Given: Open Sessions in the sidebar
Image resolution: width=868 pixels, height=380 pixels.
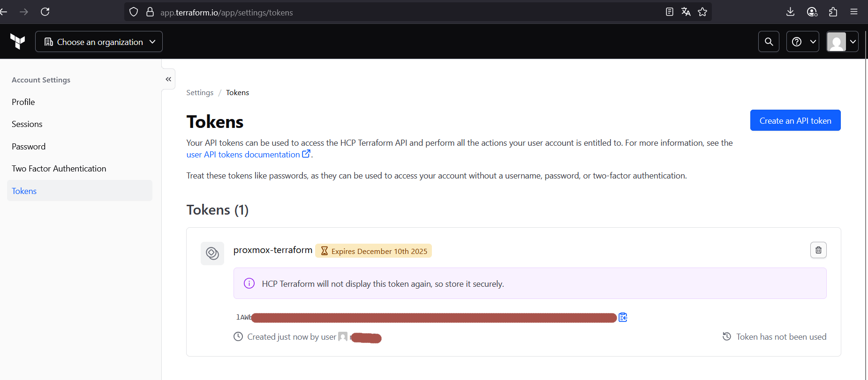Looking at the screenshot, I should coord(27,124).
